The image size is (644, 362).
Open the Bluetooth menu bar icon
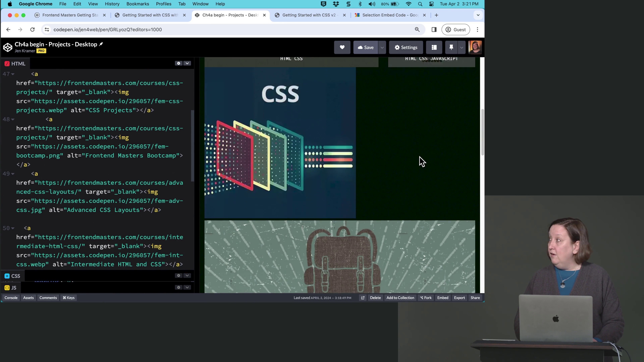(x=360, y=4)
